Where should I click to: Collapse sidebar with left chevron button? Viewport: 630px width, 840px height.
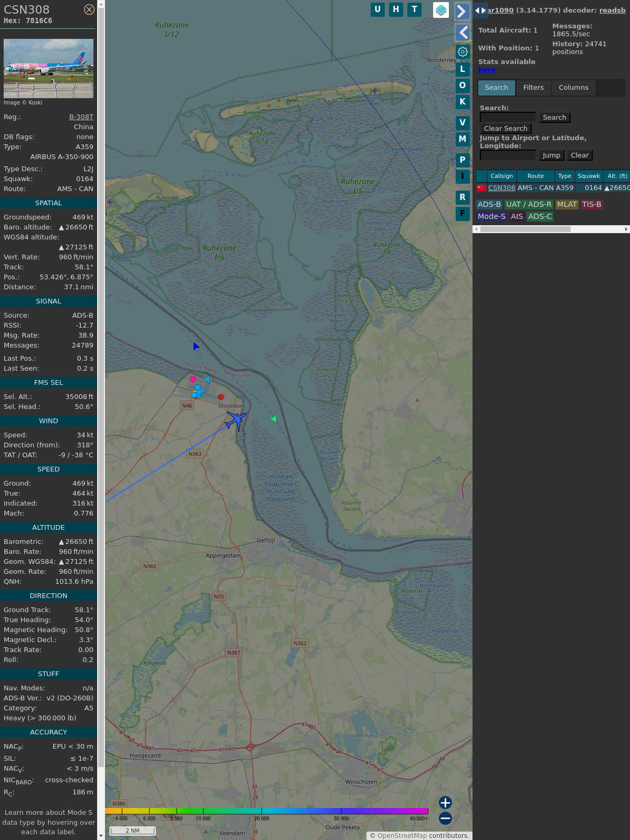pyautogui.click(x=462, y=33)
